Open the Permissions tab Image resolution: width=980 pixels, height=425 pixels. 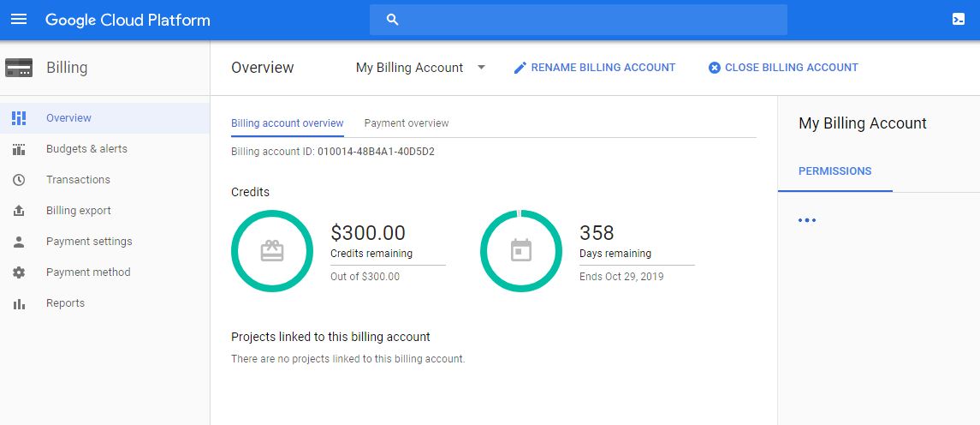pyautogui.click(x=834, y=171)
